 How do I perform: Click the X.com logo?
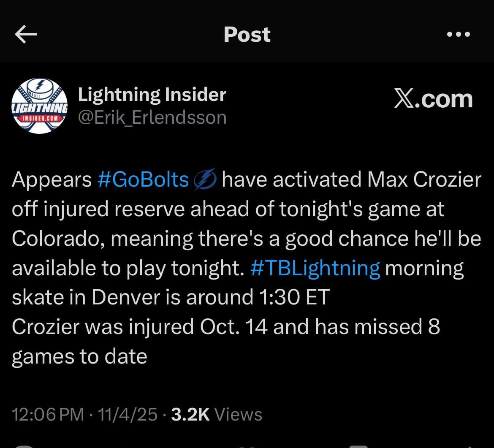[x=433, y=99]
